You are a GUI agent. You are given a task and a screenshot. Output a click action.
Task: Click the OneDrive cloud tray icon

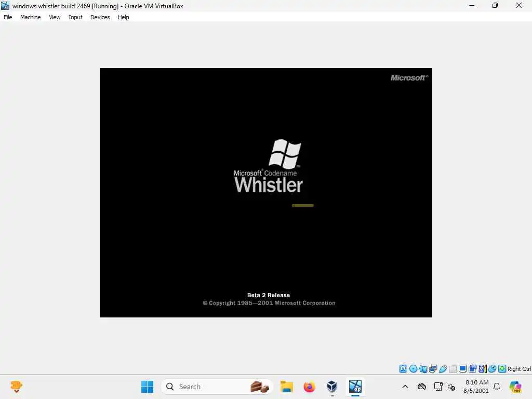[x=422, y=387]
